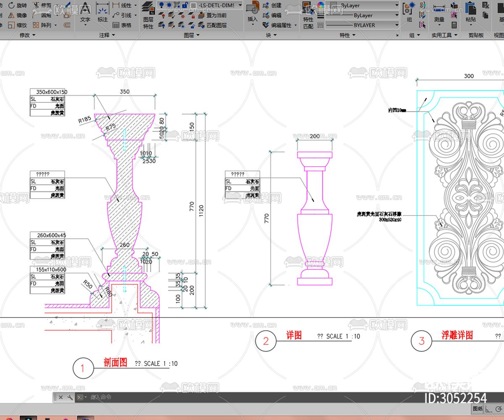
Task: Click Set Current (置为当前) button
Action: pos(217,16)
